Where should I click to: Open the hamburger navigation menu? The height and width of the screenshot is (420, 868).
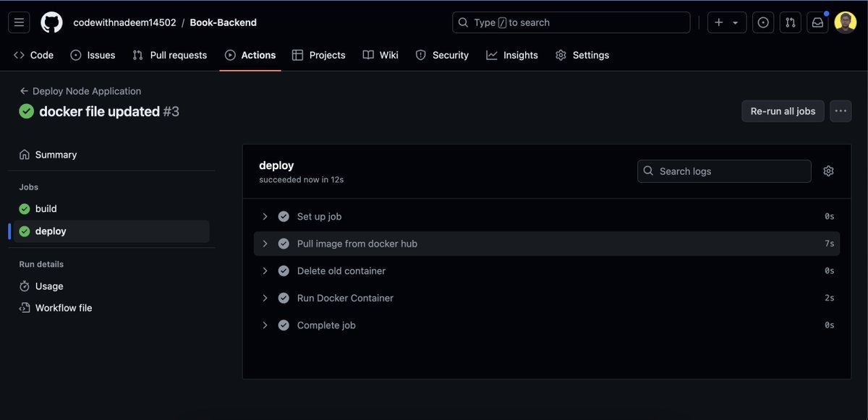coord(20,22)
